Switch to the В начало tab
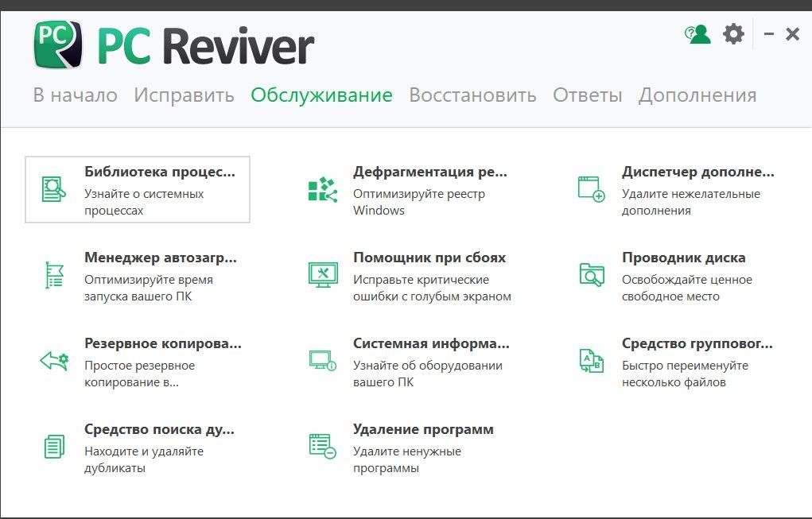This screenshot has height=519, width=812. 75,95
